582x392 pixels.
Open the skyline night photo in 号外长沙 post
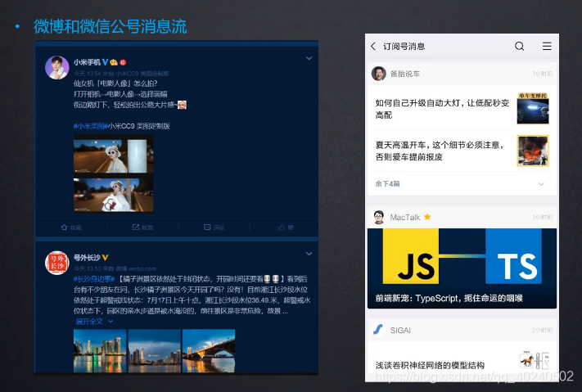tap(100, 351)
